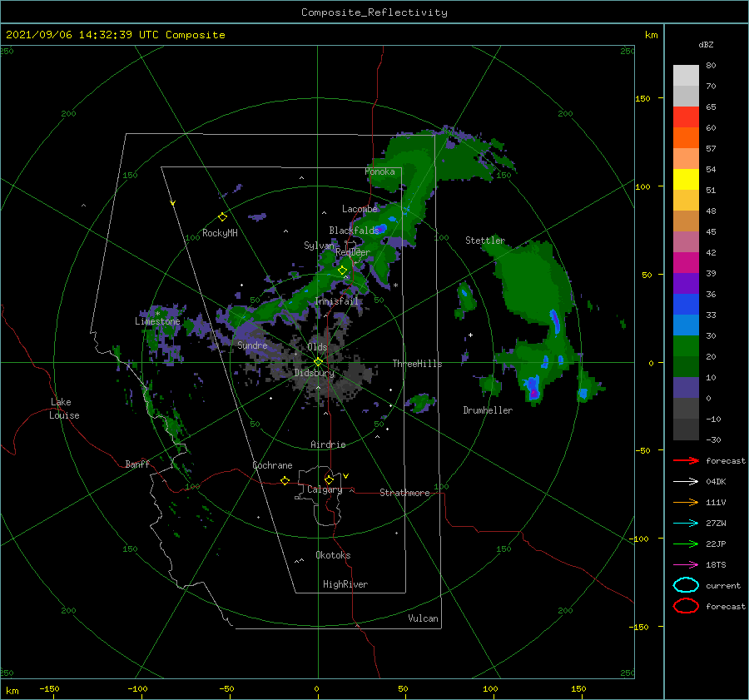The height and width of the screenshot is (700, 749).
Task: Click the Cochrane city label
Action: 272,465
